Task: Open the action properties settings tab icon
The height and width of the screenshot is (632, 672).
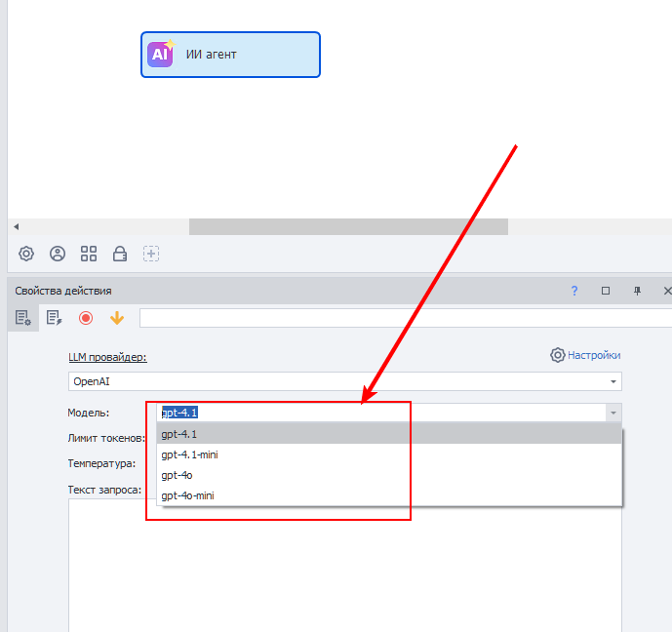Action: point(23,318)
